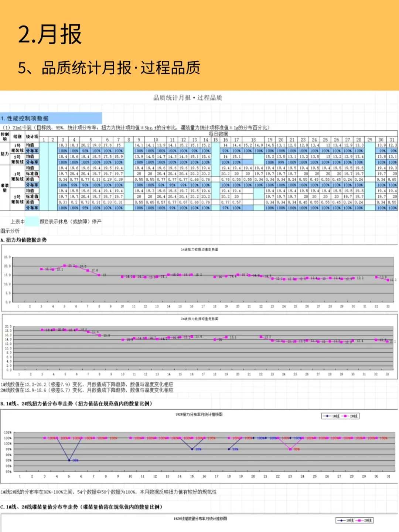Click the "2号灌装线" cell in the 灌装量 group
The height and width of the screenshot is (532, 399).
tap(17, 199)
